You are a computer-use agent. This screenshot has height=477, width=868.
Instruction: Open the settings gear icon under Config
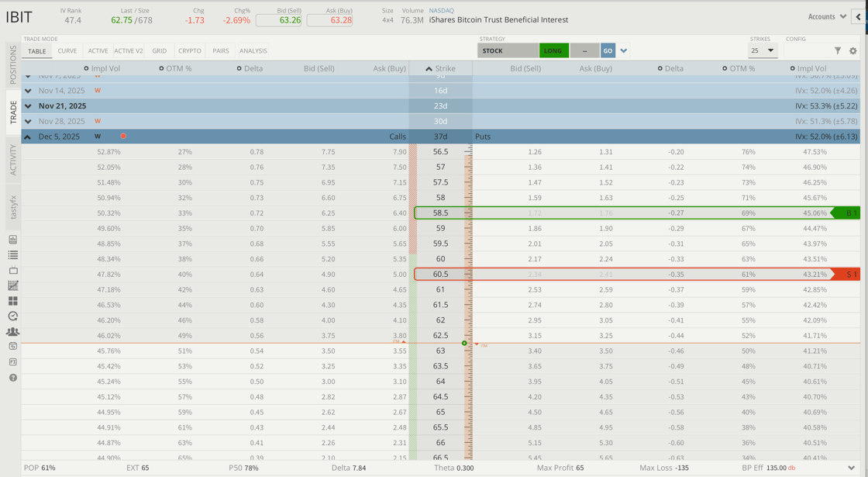pyautogui.click(x=853, y=50)
